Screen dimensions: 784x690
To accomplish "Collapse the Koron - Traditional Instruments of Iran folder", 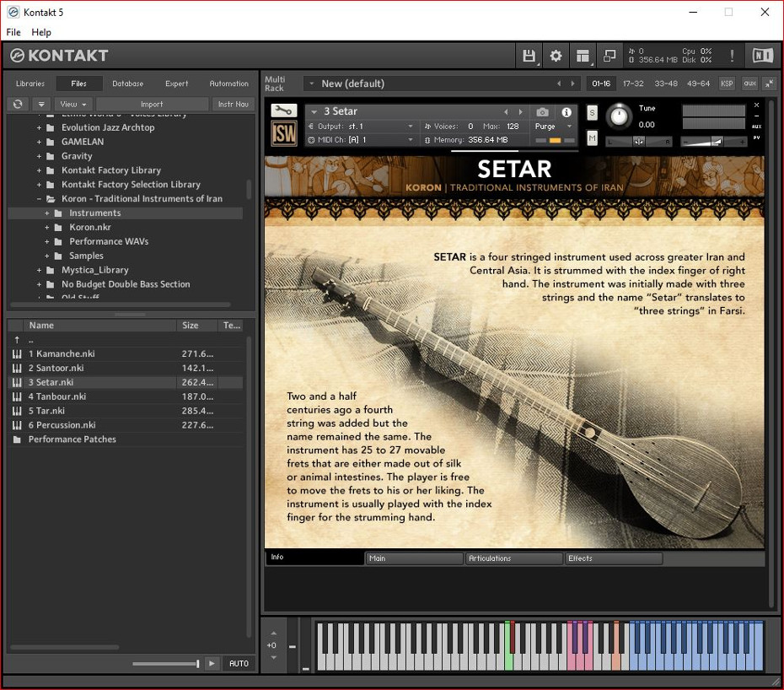I will click(x=39, y=199).
